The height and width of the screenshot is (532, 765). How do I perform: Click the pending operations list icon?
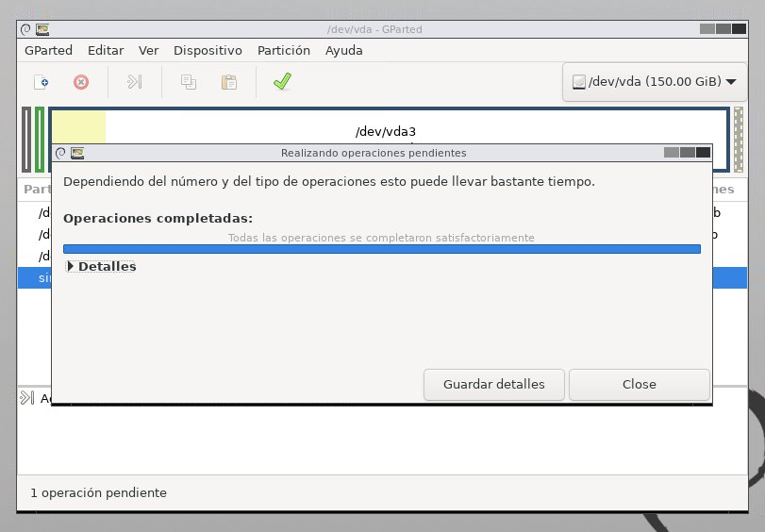[27, 398]
